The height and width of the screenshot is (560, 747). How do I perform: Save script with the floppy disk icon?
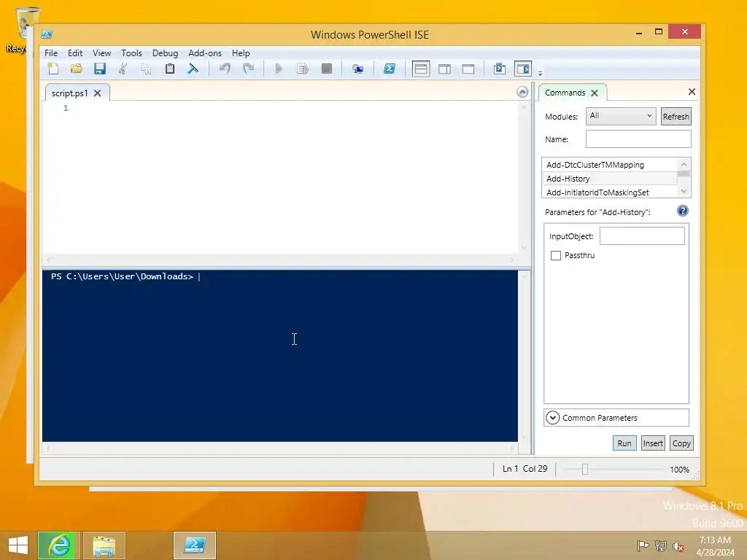pyautogui.click(x=99, y=69)
